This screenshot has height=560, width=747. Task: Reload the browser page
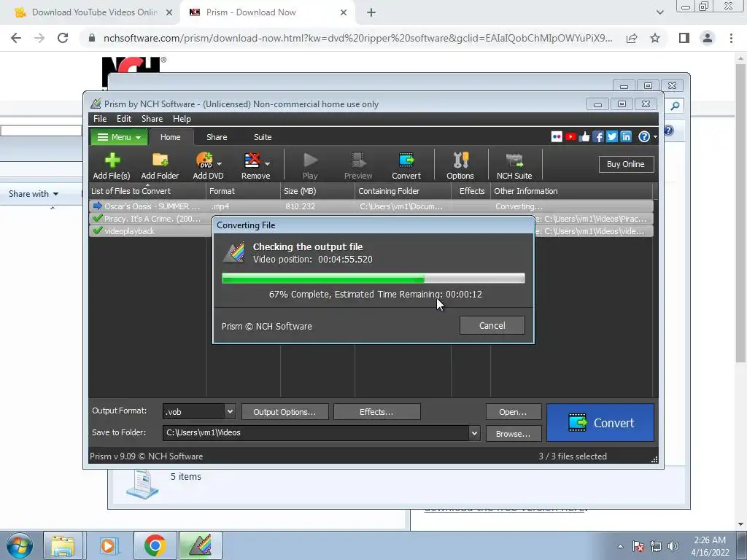click(x=63, y=38)
